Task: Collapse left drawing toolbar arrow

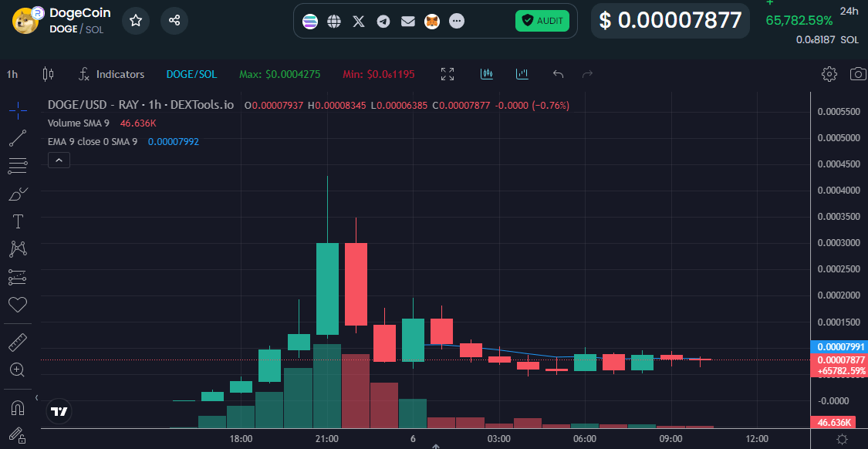Action: 37,398
